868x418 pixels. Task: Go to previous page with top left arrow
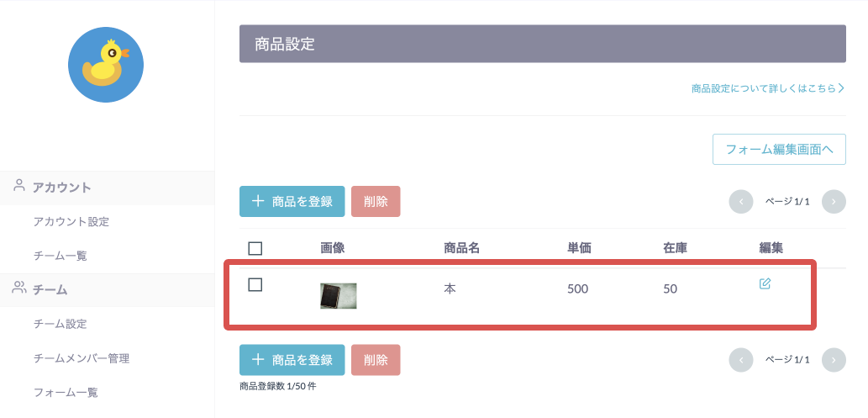(741, 201)
